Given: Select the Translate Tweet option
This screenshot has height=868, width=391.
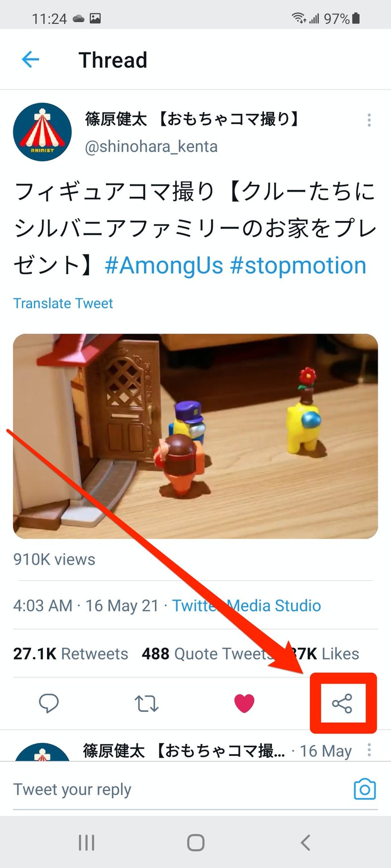Looking at the screenshot, I should [63, 303].
